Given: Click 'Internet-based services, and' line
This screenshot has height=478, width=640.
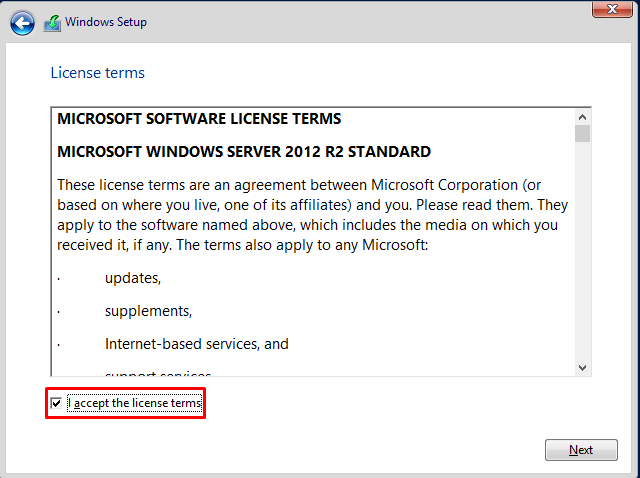Looking at the screenshot, I should [197, 344].
